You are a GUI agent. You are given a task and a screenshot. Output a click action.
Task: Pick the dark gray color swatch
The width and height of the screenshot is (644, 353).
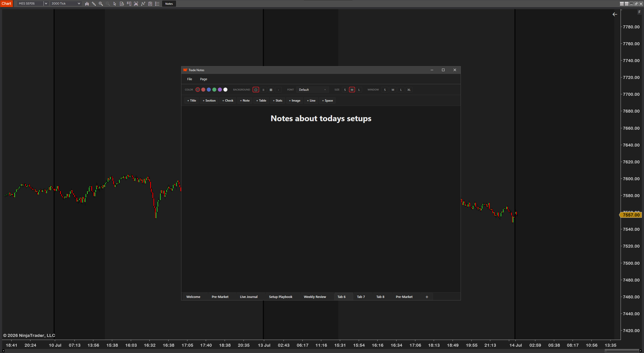[x=198, y=90]
